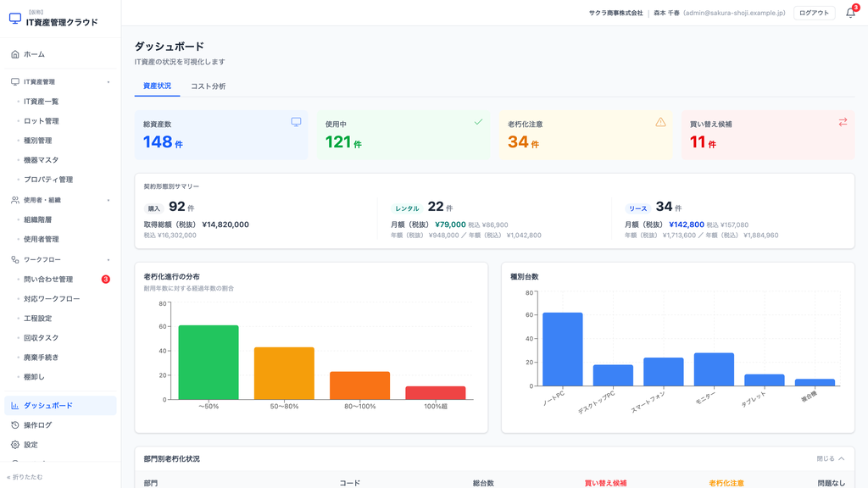This screenshot has width=868, height=488.
Task: Switch to the コスト分析 tab
Action: [209, 86]
